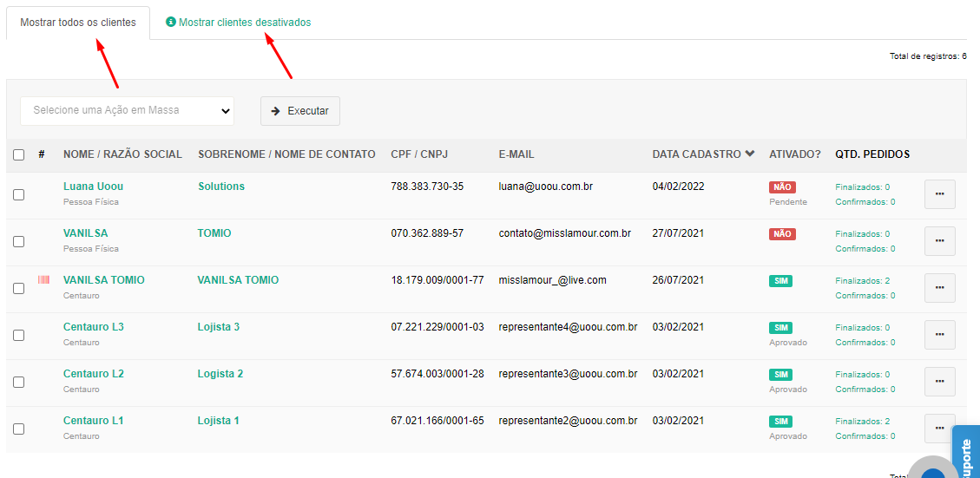Click the Lojista 1 contact link

[219, 421]
